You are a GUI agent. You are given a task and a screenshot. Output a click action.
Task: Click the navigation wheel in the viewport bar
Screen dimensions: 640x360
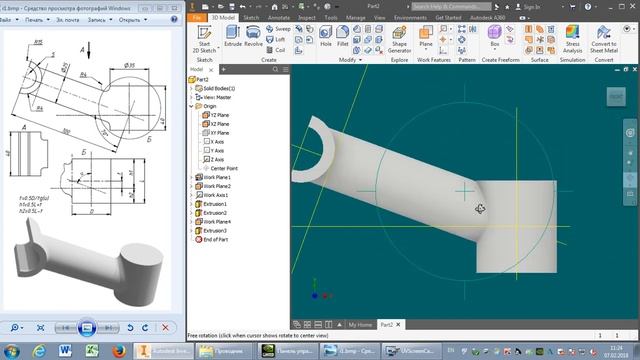[x=630, y=133]
